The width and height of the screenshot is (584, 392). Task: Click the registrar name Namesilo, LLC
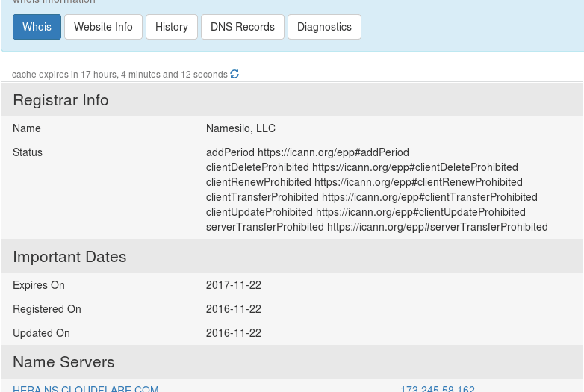click(x=240, y=128)
